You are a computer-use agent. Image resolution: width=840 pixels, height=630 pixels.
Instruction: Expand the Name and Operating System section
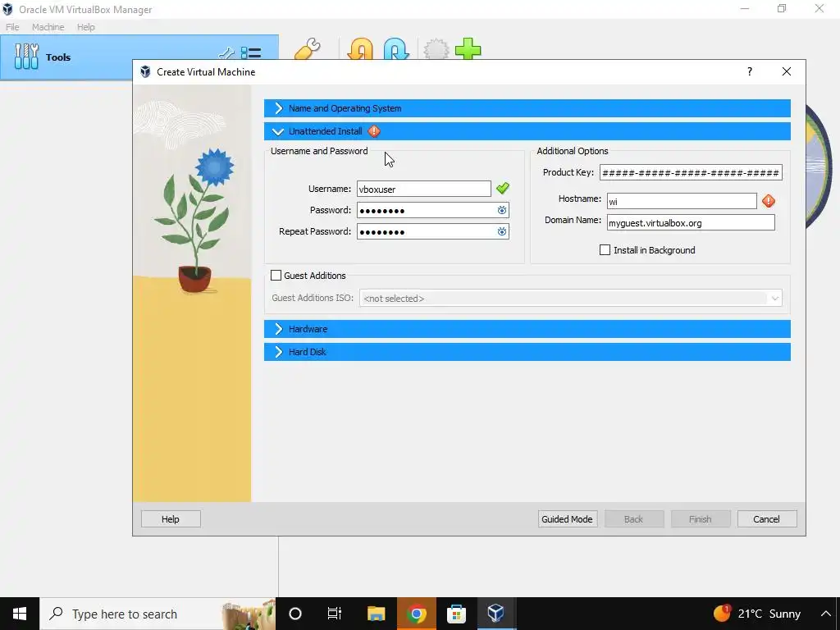pos(527,108)
